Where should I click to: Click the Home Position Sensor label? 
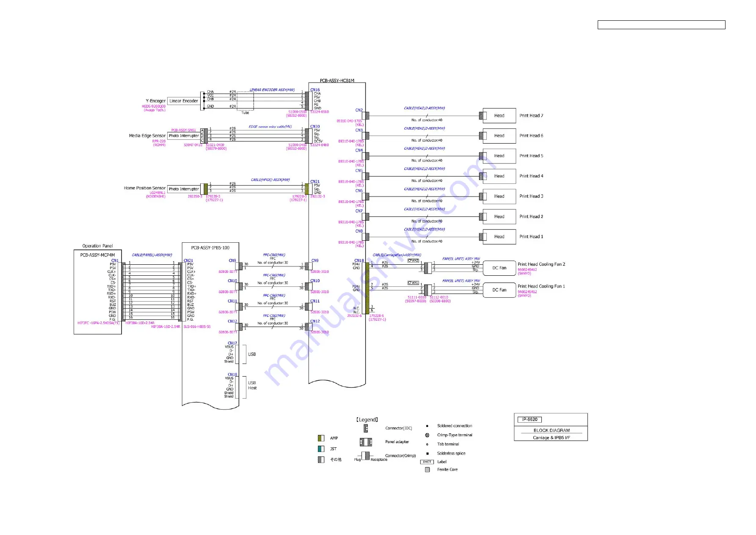pos(145,188)
